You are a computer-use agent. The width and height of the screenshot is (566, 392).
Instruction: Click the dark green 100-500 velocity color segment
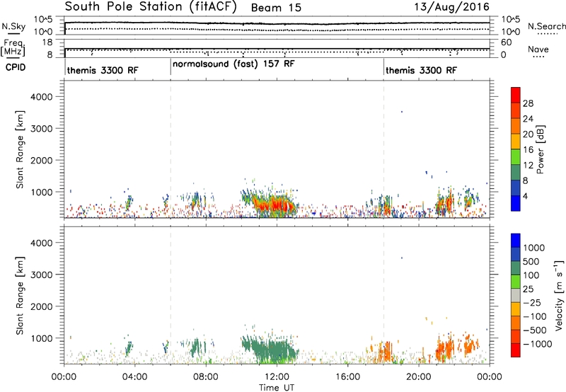point(516,268)
